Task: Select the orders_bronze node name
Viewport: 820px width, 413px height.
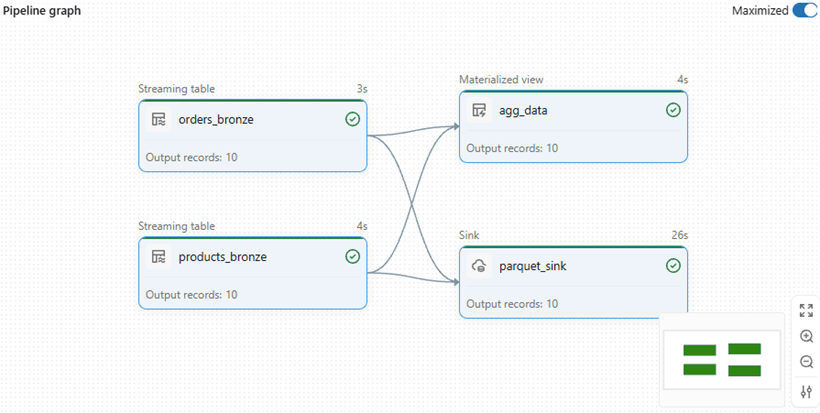Action: (215, 119)
